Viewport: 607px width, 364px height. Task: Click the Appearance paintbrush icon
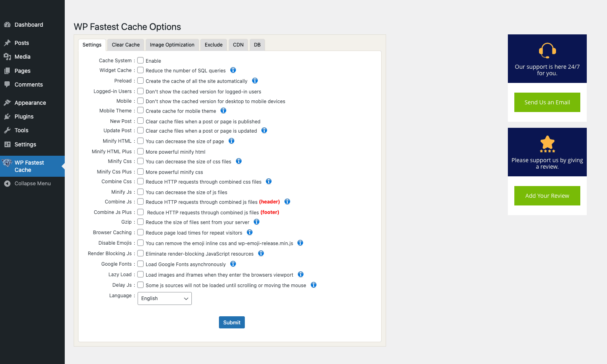(x=7, y=103)
